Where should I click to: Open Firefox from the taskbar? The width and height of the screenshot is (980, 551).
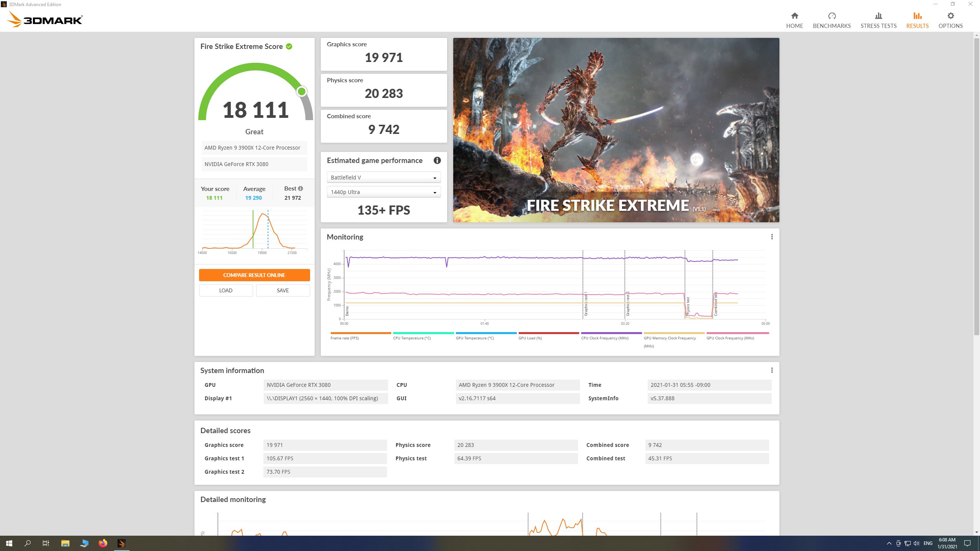(103, 543)
